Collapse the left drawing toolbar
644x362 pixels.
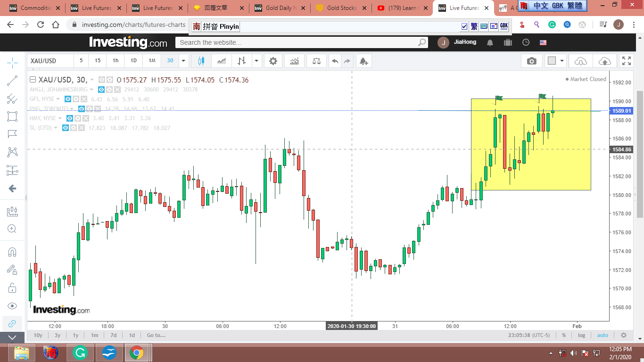point(12,337)
